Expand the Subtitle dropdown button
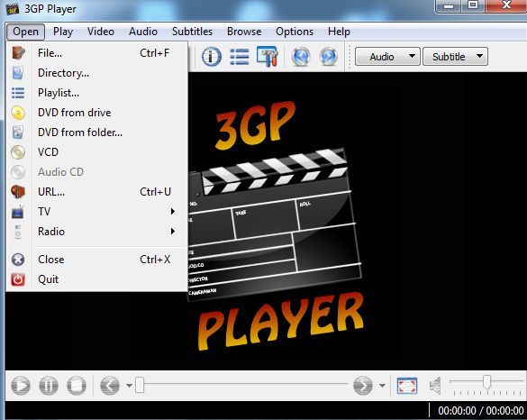 click(x=455, y=57)
